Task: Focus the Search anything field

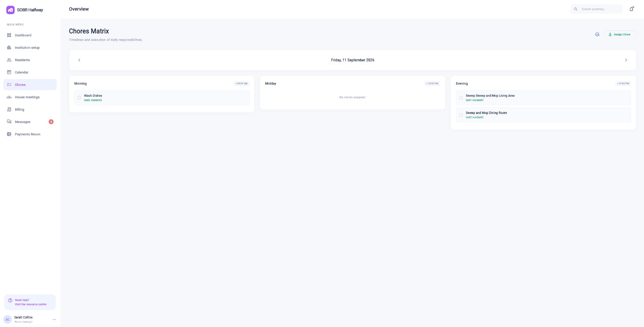Action: click(597, 9)
